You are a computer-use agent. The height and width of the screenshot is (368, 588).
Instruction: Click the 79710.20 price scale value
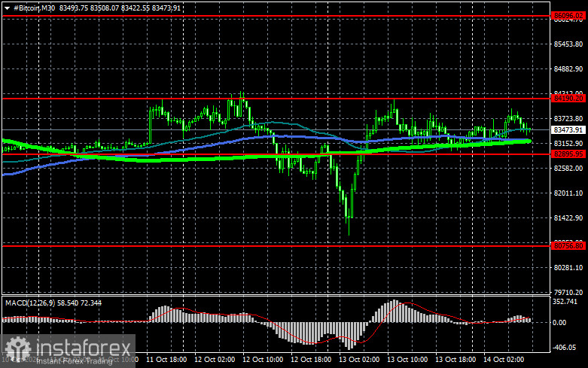(x=568, y=292)
